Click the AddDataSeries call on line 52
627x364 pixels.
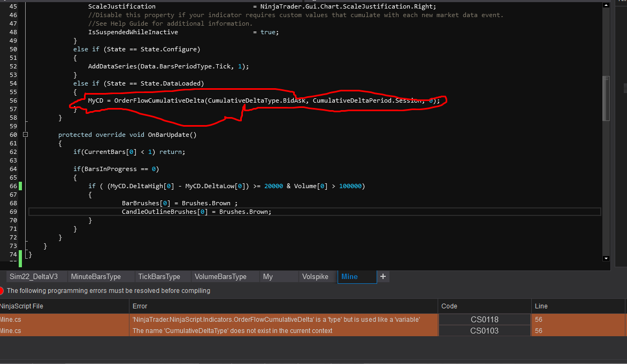pyautogui.click(x=169, y=66)
